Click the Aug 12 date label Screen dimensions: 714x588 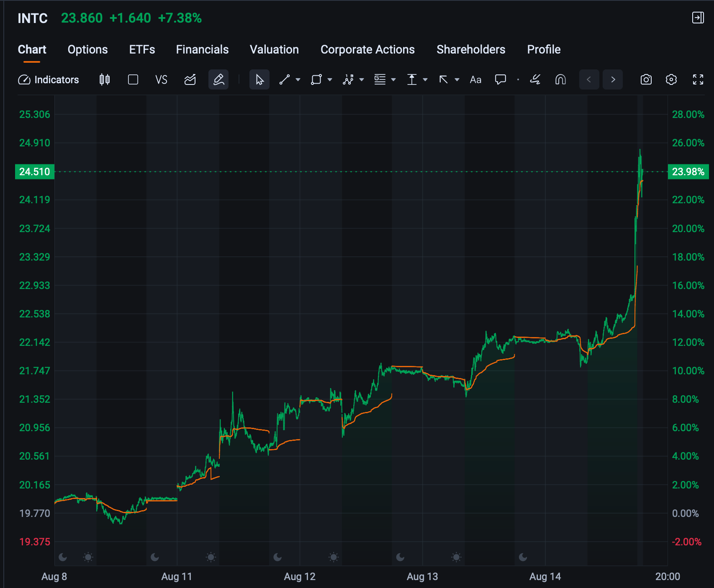(300, 576)
